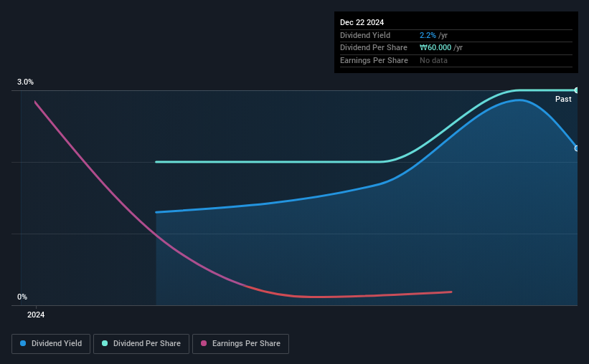Screen dimensions: 589x364
Task: Click the Past label on chart
Action: [563, 99]
